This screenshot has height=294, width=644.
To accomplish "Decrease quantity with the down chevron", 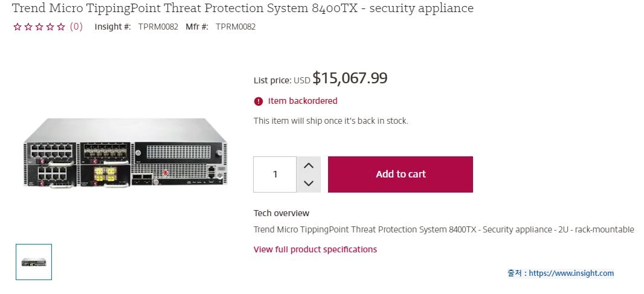I will [308, 183].
